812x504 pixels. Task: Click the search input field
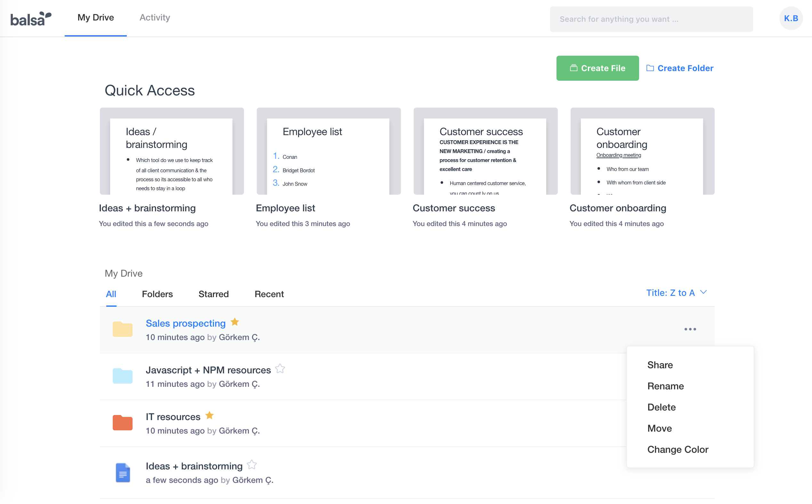point(651,19)
